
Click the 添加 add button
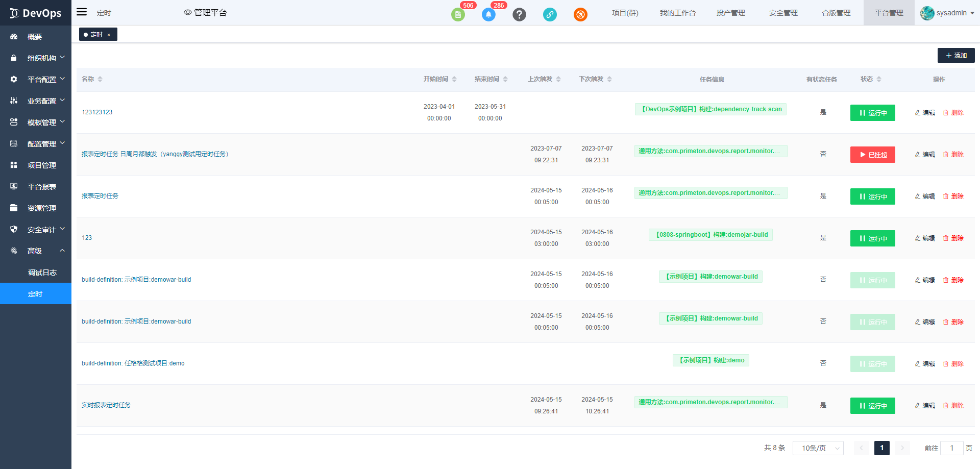point(956,56)
